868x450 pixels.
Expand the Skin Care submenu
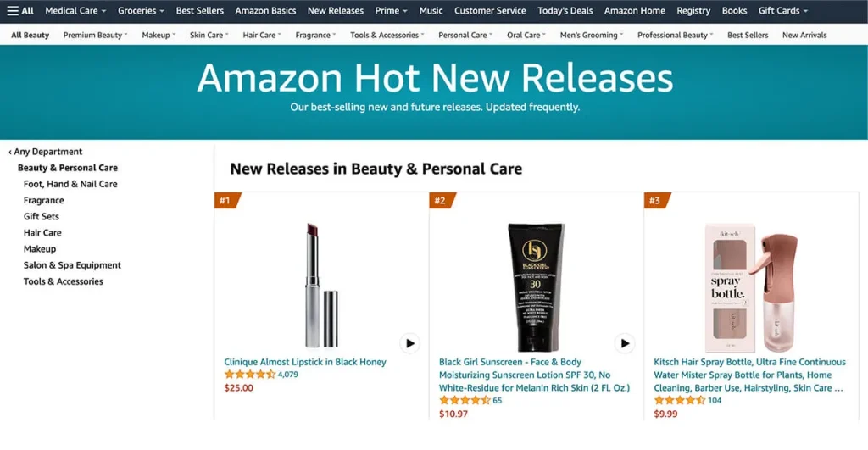[209, 35]
